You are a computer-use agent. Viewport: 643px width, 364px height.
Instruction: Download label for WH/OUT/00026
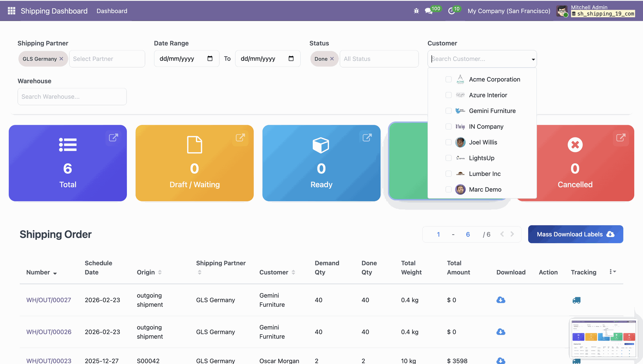(501, 332)
